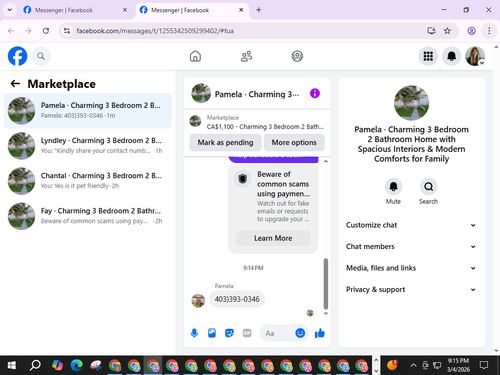500x375 pixels.
Task: Click the listing photo in right panel
Action: (x=411, y=103)
